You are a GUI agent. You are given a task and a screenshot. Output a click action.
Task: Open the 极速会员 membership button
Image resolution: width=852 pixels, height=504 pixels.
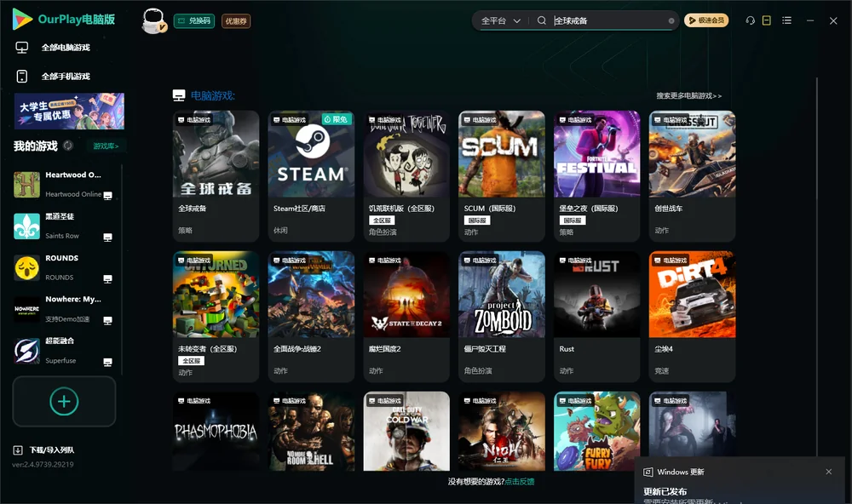[705, 20]
